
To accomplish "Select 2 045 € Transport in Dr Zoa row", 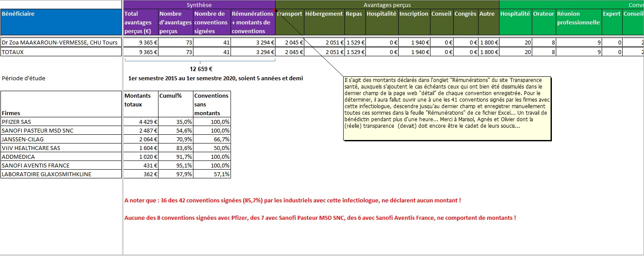I will point(289,42).
